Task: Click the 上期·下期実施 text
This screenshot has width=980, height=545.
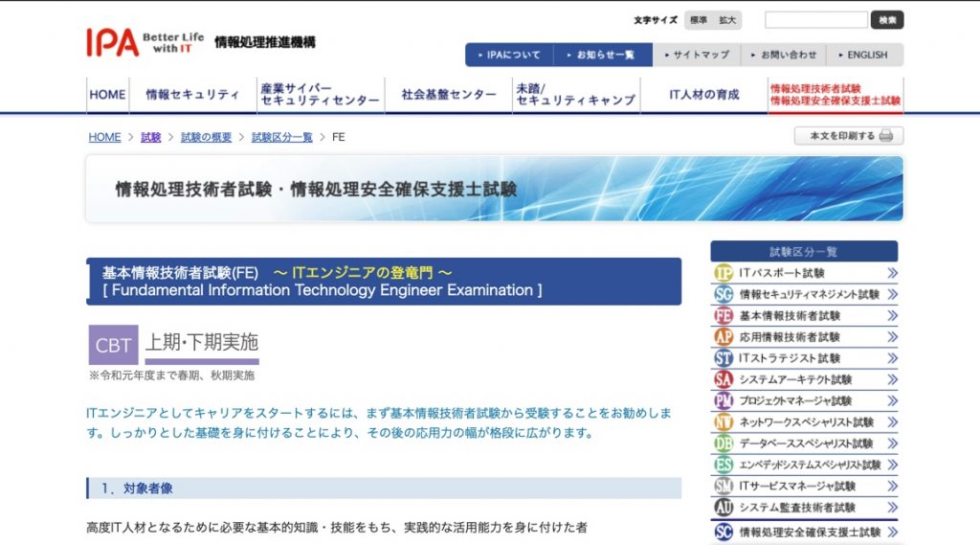Action: click(201, 342)
